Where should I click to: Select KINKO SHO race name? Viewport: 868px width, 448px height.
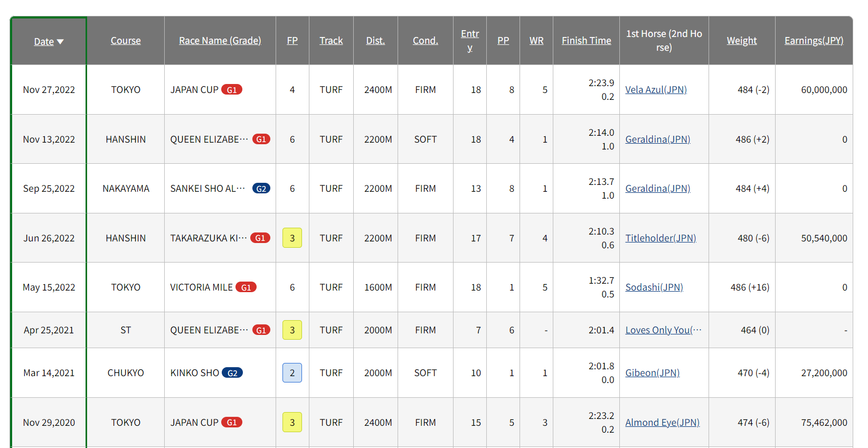(x=194, y=373)
